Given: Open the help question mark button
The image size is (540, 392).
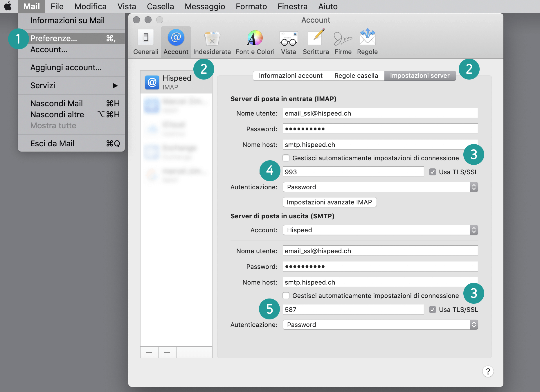Looking at the screenshot, I should coord(488,371).
